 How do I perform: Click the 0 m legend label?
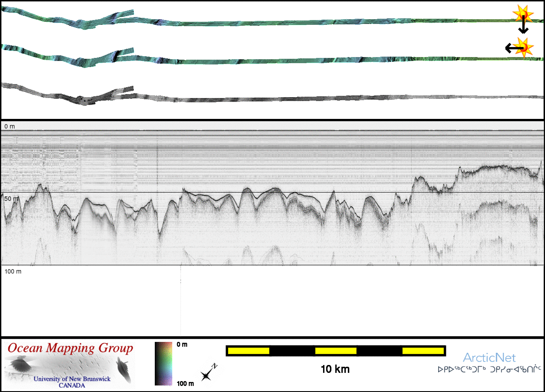[182, 345]
